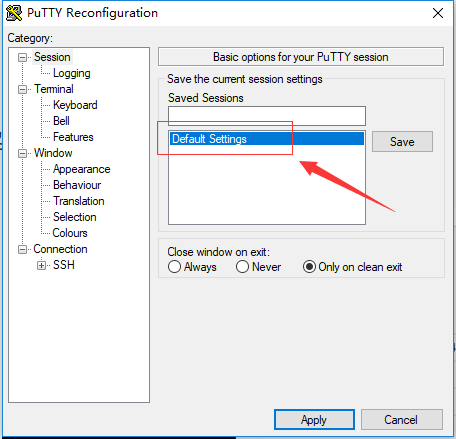
Task: Open the Appearance category
Action: point(82,169)
